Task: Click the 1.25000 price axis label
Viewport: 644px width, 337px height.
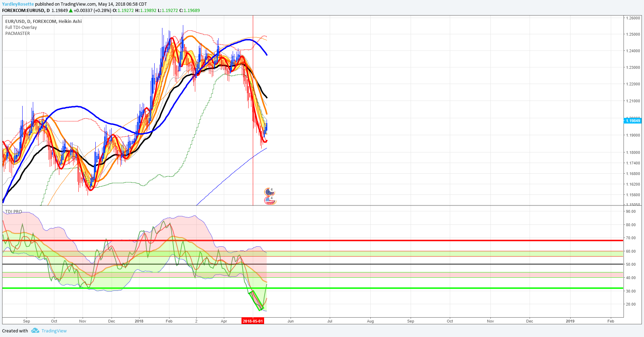Action: pyautogui.click(x=633, y=35)
